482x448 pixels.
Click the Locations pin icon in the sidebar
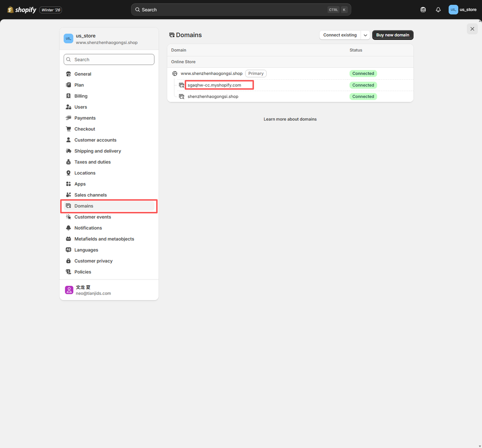point(69,173)
